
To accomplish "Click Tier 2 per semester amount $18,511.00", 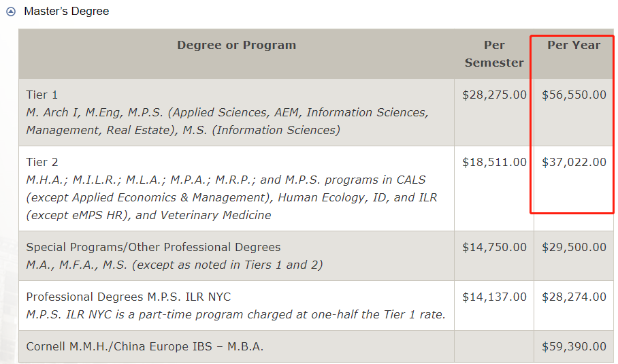I will (x=494, y=162).
